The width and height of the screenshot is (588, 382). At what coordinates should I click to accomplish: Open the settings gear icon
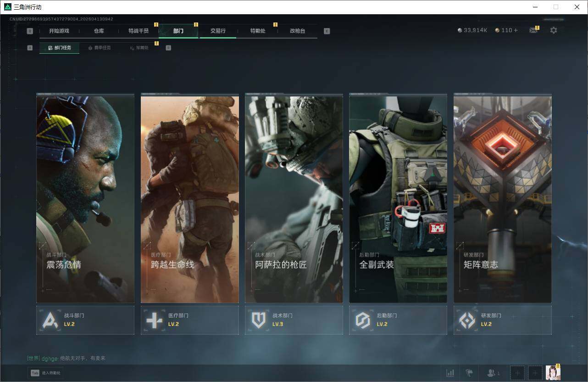tap(554, 30)
